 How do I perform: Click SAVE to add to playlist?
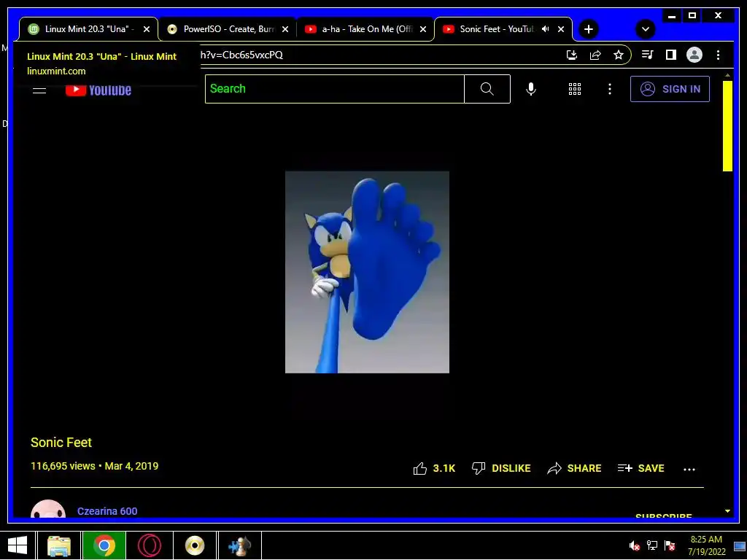click(x=640, y=469)
